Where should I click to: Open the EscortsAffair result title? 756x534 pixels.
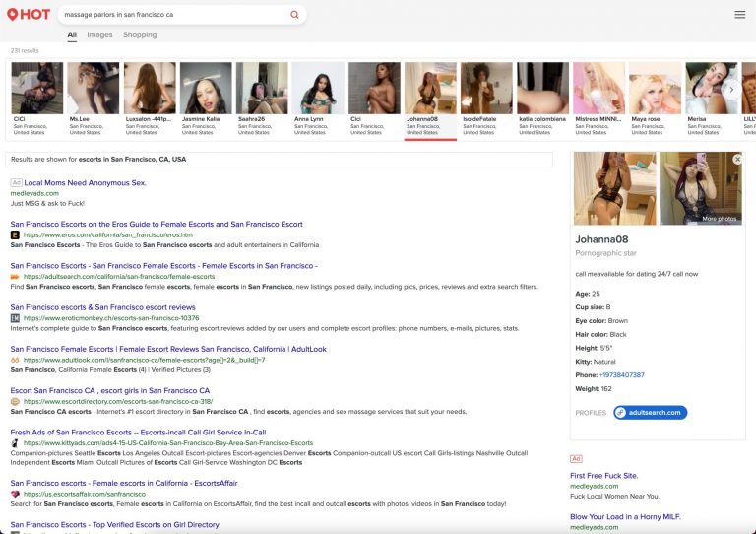[124, 483]
